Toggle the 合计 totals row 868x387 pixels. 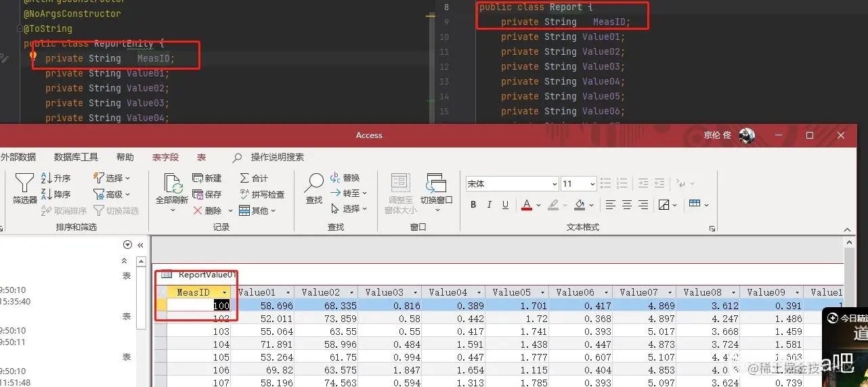pos(254,178)
